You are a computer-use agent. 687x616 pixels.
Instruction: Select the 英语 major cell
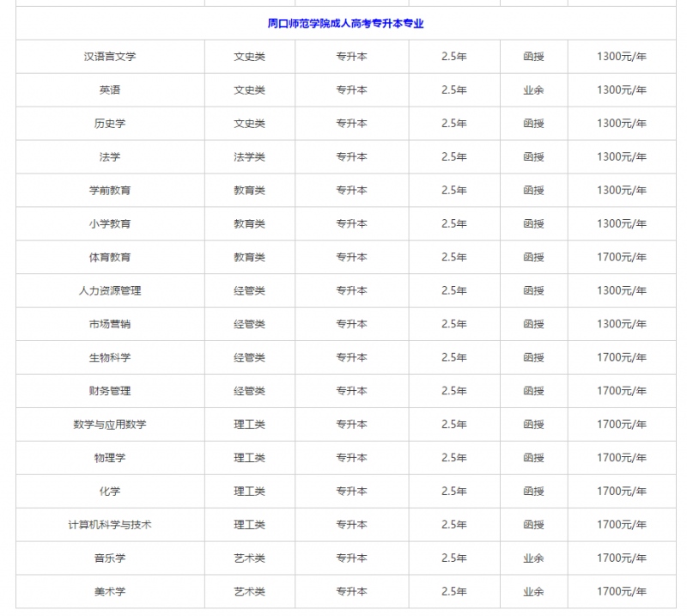point(110,90)
